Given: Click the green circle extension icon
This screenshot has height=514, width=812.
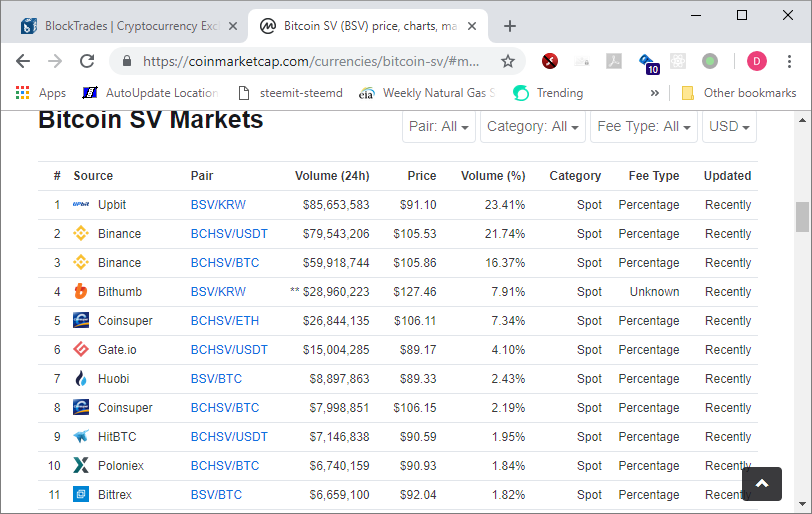Looking at the screenshot, I should pos(710,61).
